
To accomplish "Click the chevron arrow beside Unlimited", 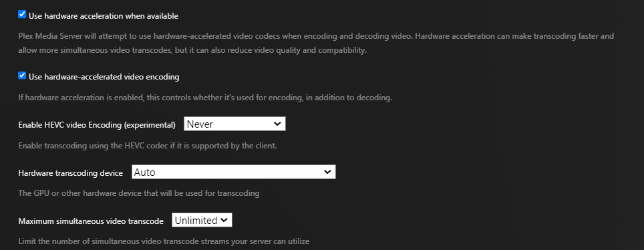I will (x=224, y=220).
